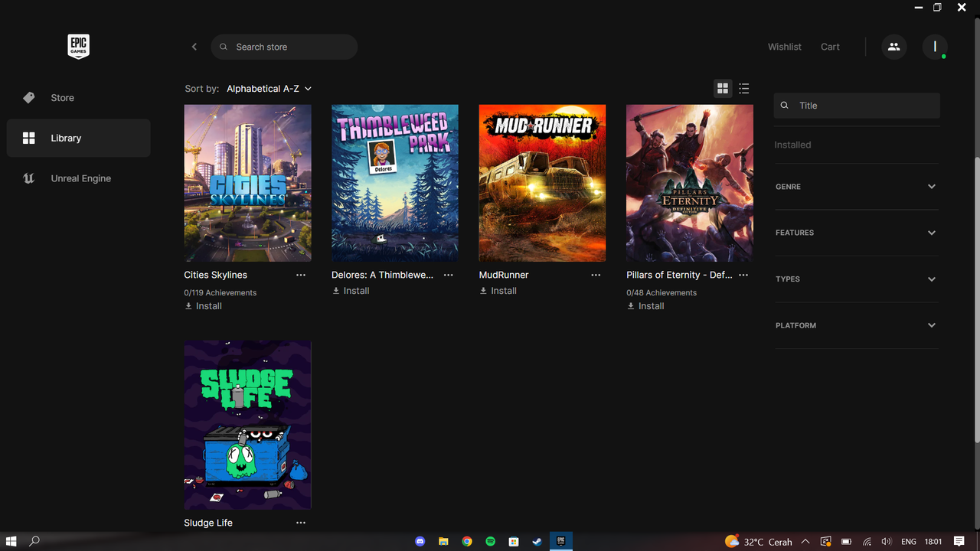Expand the Genre filter
Viewport: 980px width, 551px height.
(x=856, y=187)
